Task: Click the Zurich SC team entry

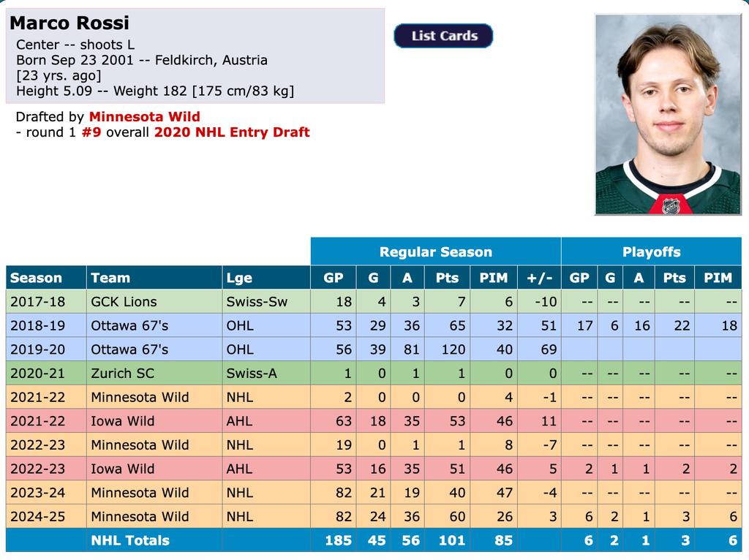Action: coord(122,374)
